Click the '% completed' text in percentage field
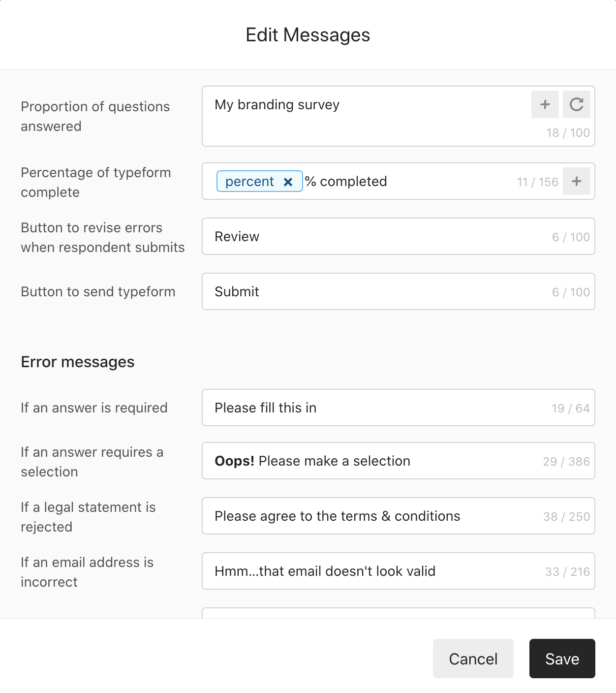Image resolution: width=616 pixels, height=693 pixels. pos(346,182)
